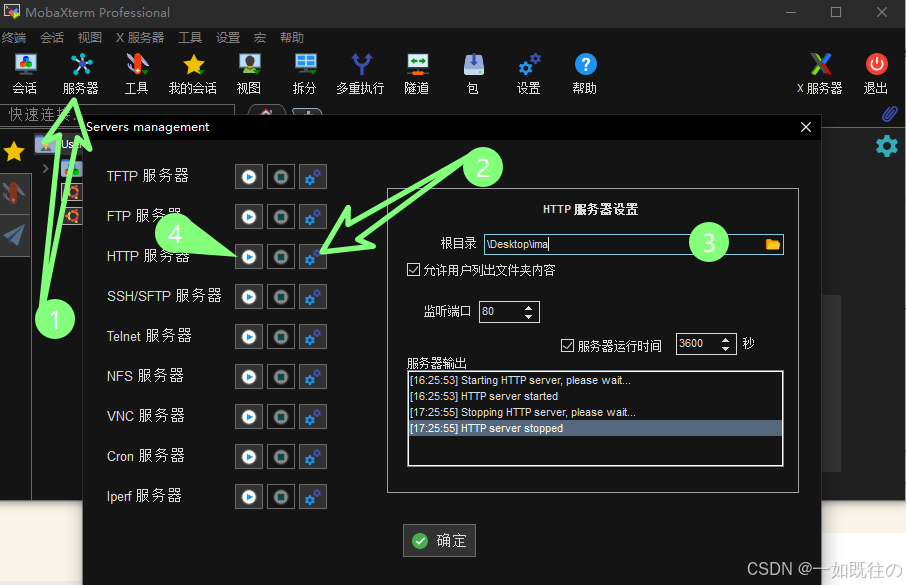The height and width of the screenshot is (585, 906).
Task: Start the TFTP server
Action: (249, 177)
